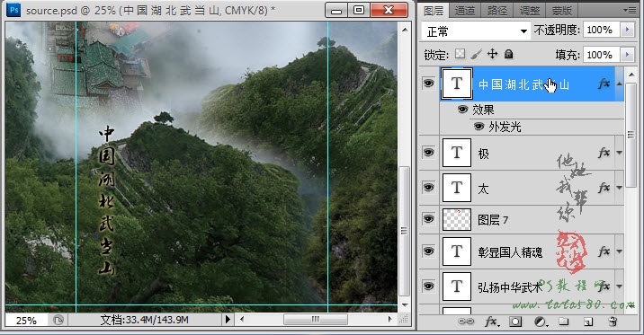Switch to the 蒙版 masks tab
Image resolution: width=644 pixels, height=335 pixels.
coord(562,10)
